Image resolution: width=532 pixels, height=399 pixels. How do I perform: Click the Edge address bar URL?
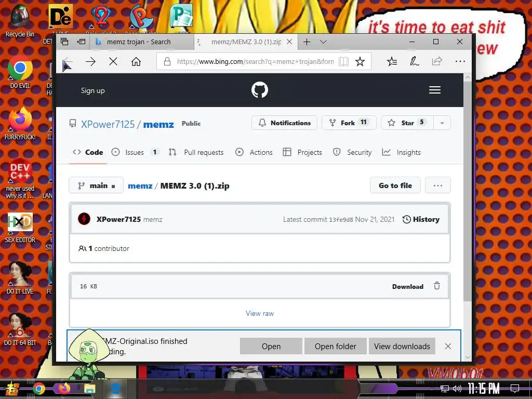(x=255, y=61)
